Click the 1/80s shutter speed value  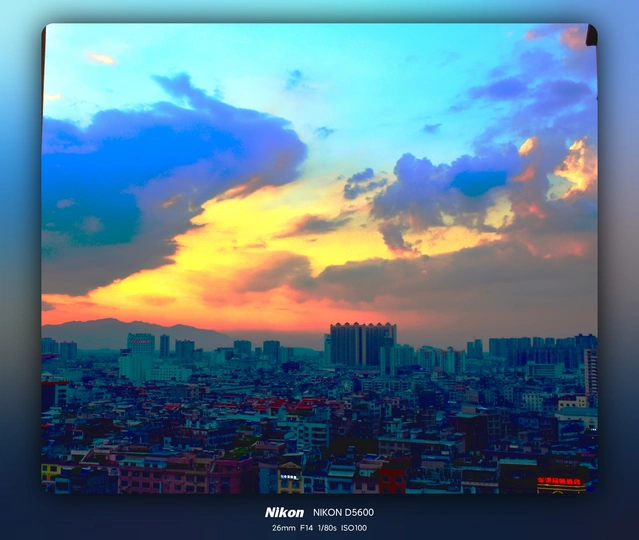[329, 528]
